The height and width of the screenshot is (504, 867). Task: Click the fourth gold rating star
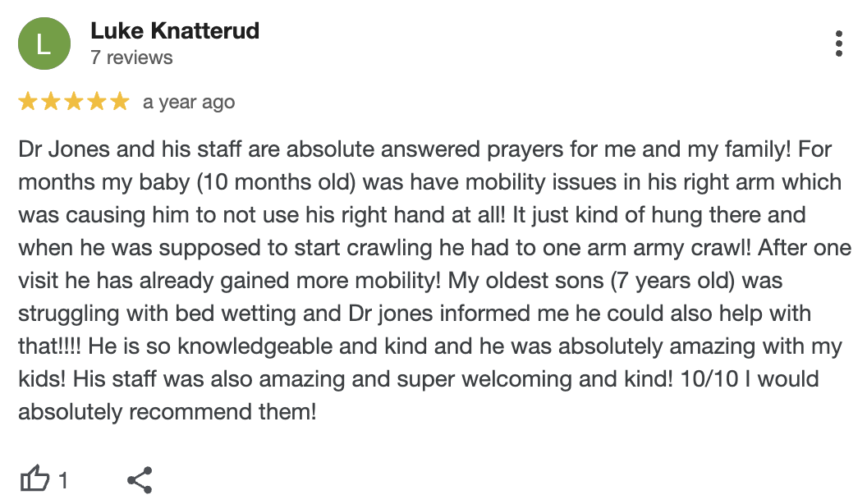[97, 102]
